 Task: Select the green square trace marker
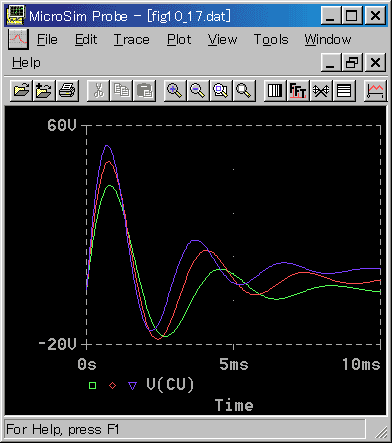pos(93,386)
